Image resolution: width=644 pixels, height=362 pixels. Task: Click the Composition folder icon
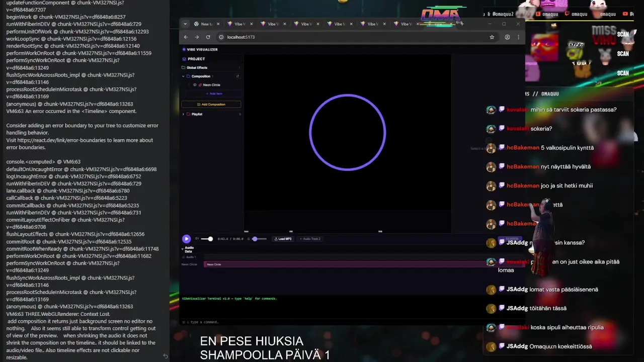click(188, 76)
